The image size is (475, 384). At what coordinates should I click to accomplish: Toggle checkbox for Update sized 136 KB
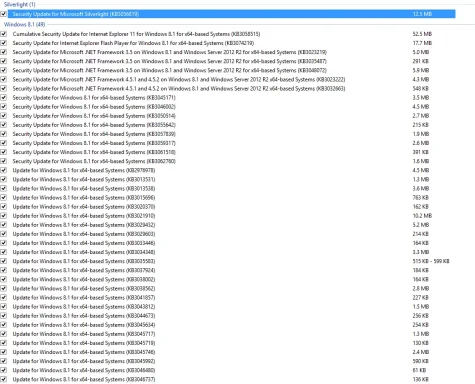pos(4,379)
